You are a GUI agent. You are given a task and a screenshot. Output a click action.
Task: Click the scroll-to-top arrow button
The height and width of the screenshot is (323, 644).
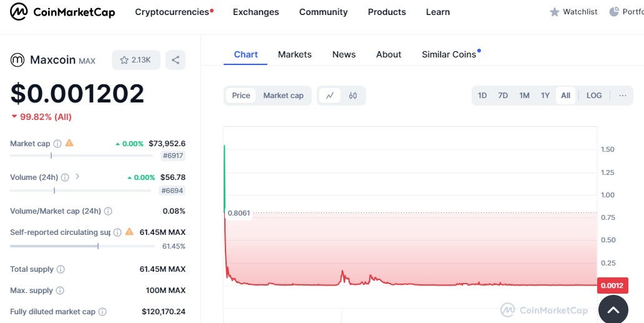click(x=613, y=310)
